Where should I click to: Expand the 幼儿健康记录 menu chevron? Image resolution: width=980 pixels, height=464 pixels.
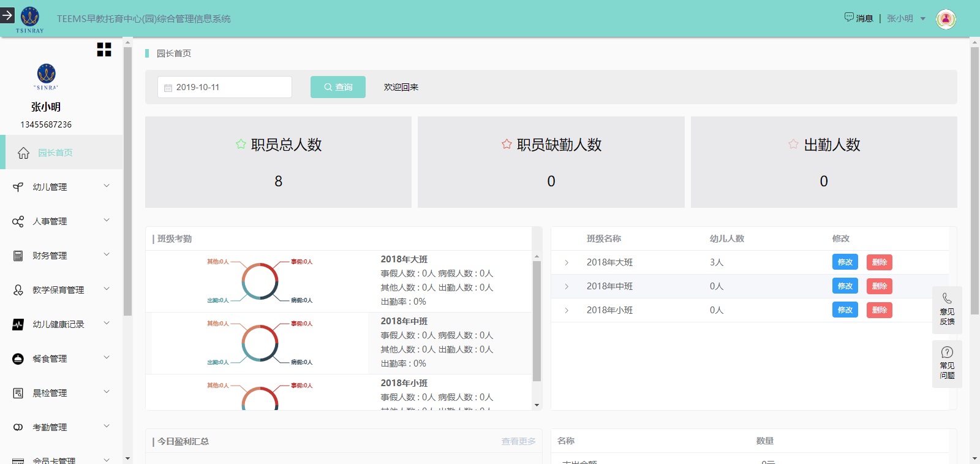[107, 323]
